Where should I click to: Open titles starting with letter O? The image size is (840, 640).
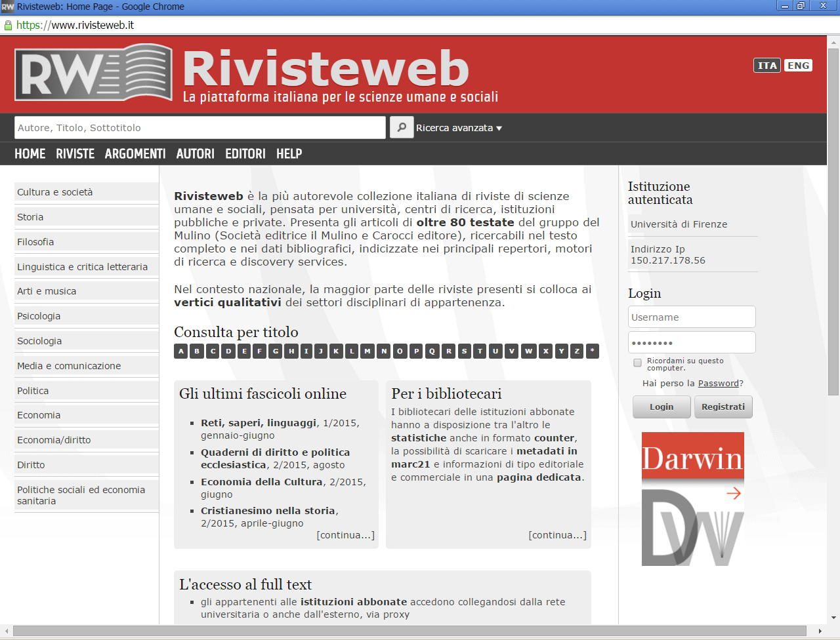(x=400, y=351)
